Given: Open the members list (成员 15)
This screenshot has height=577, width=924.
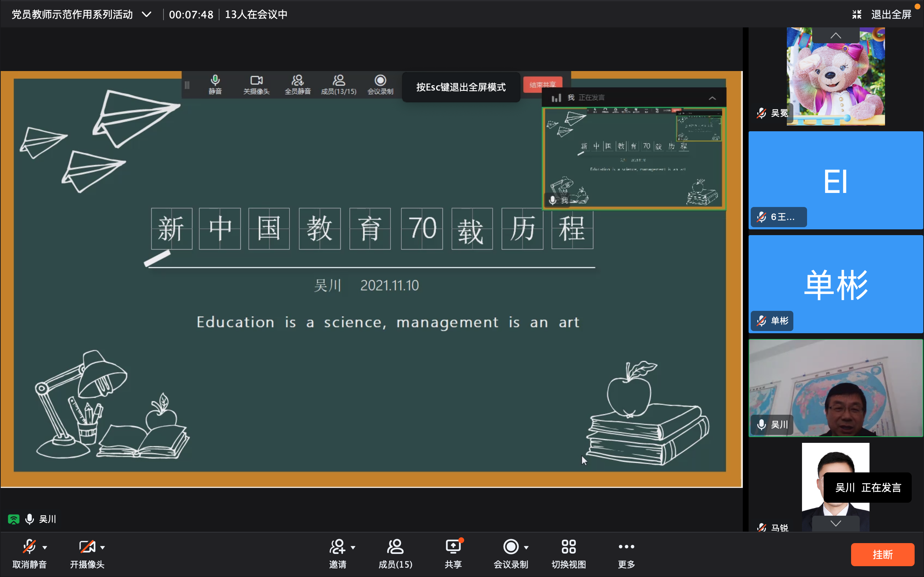Looking at the screenshot, I should tap(395, 546).
